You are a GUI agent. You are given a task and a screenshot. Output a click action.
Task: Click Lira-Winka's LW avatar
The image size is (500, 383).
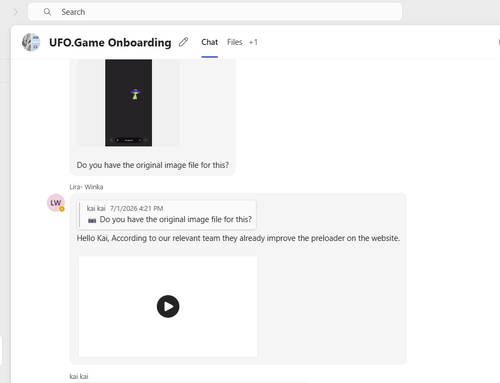point(56,203)
